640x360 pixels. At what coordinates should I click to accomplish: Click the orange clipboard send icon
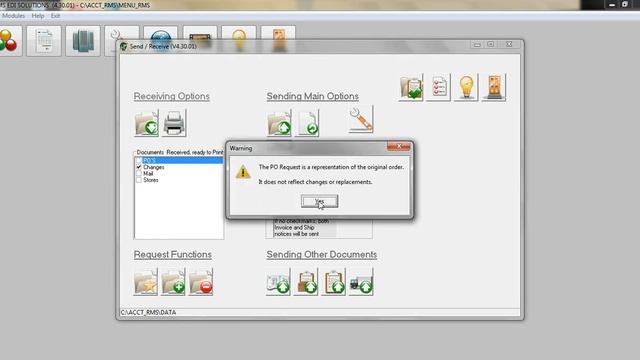306,282
